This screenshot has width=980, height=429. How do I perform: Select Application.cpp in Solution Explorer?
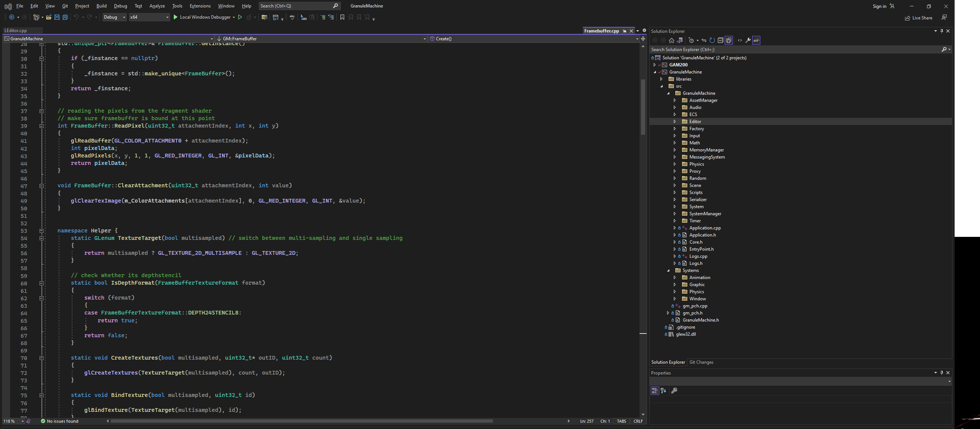pos(705,228)
